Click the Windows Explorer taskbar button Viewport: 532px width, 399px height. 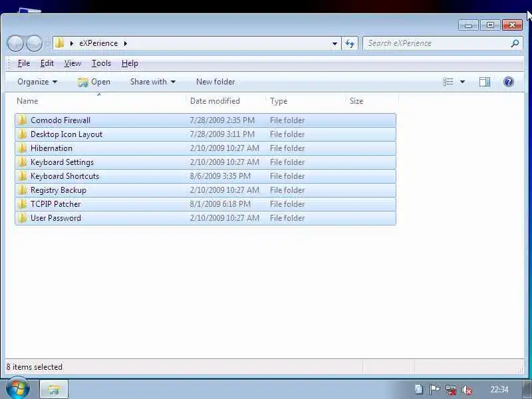(54, 389)
